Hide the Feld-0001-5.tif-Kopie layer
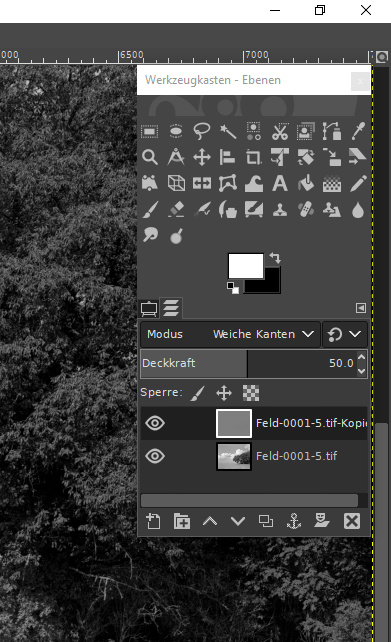Viewport: 391px width, 642px height. pyautogui.click(x=155, y=423)
